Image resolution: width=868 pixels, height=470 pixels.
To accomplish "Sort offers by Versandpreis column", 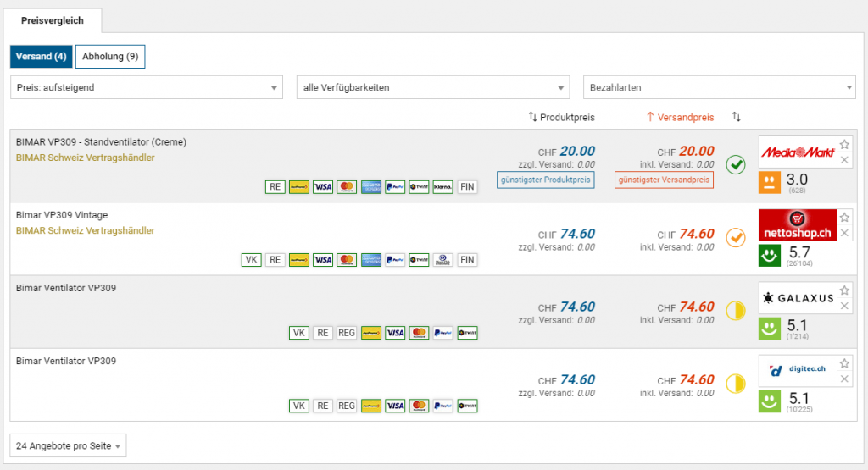I will 680,117.
